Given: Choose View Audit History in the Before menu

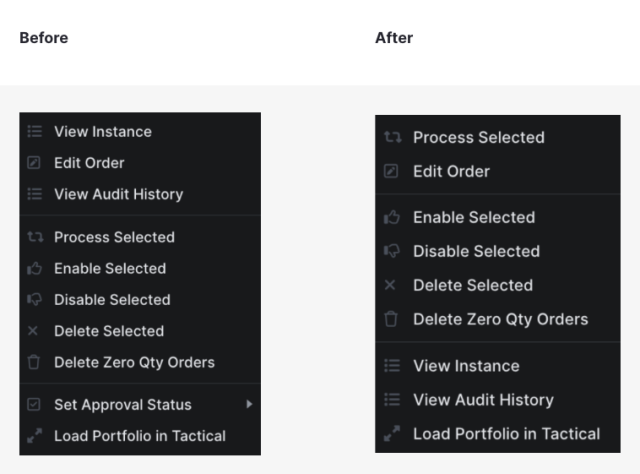Looking at the screenshot, I should click(118, 194).
